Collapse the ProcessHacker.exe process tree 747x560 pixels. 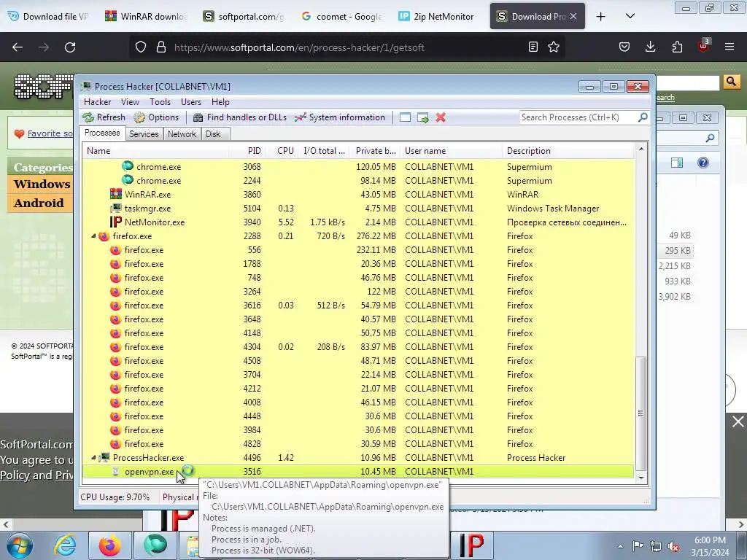(x=93, y=458)
